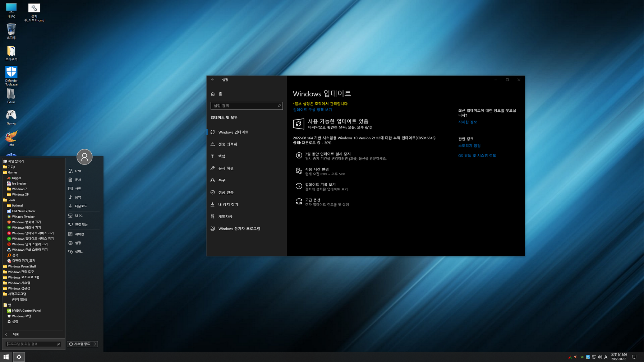Click the back arrow in Settings title bar

[213, 80]
